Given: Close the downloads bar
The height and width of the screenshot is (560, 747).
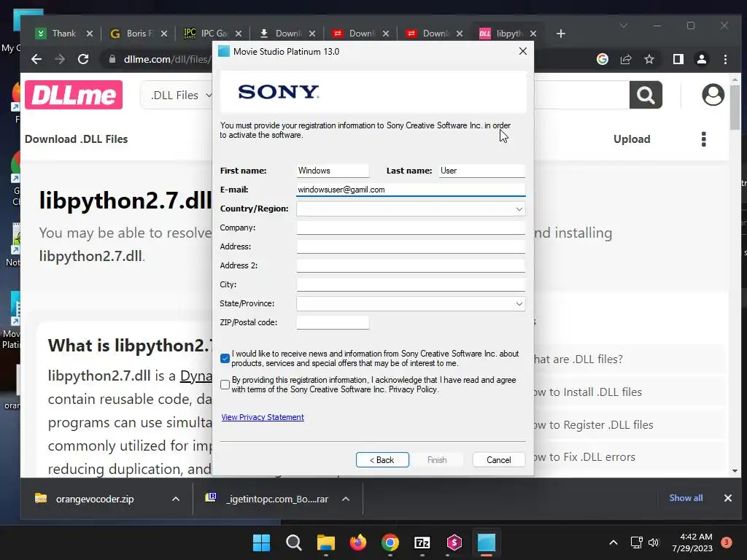Looking at the screenshot, I should (x=727, y=498).
